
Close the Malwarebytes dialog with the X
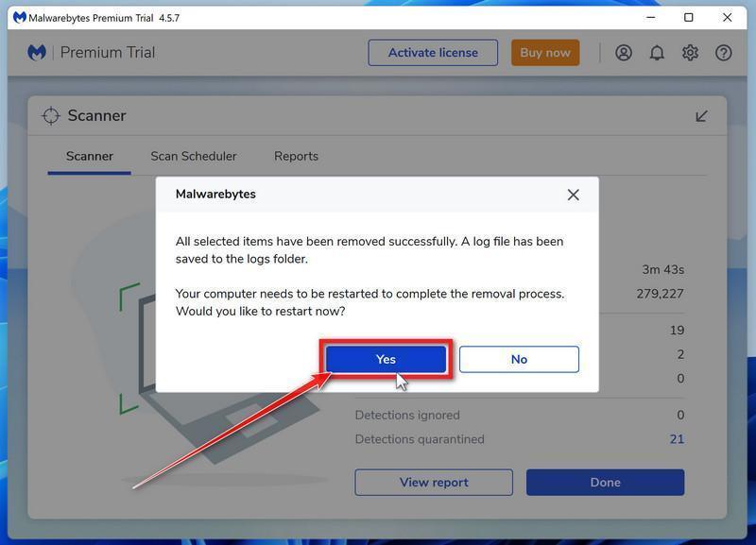click(x=573, y=195)
